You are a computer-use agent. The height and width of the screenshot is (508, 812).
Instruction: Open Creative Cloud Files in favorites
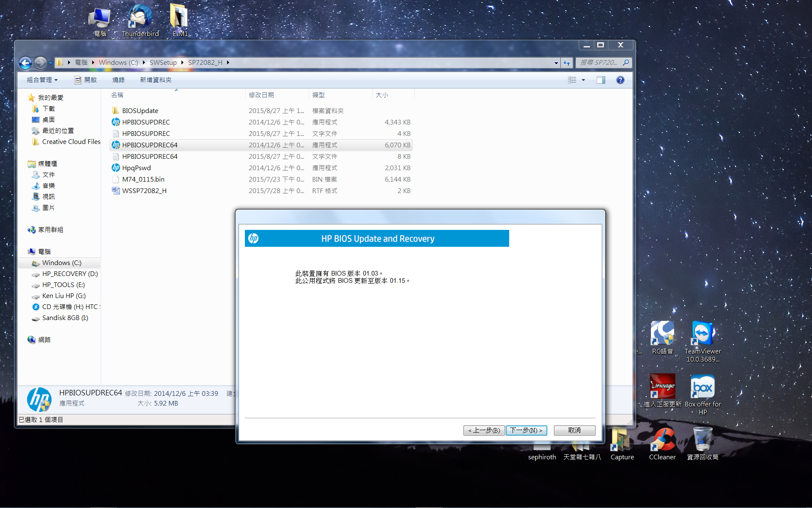click(x=71, y=142)
